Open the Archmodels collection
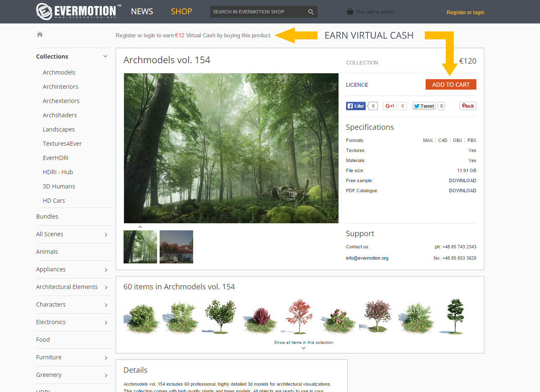Screen dimensions: 540x392 59,72
